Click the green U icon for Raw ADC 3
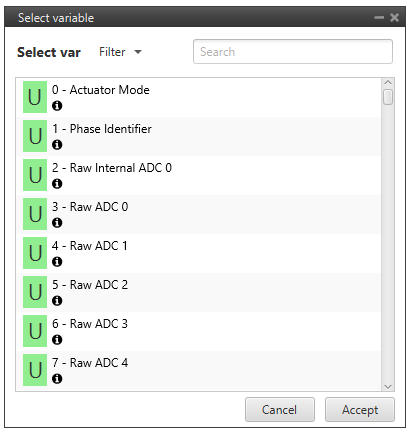 35,331
